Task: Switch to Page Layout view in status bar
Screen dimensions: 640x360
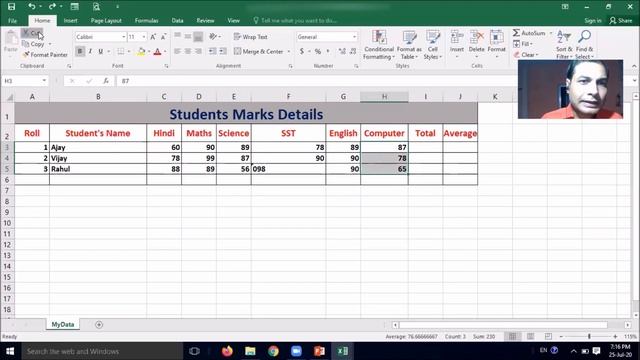Action: pos(530,336)
